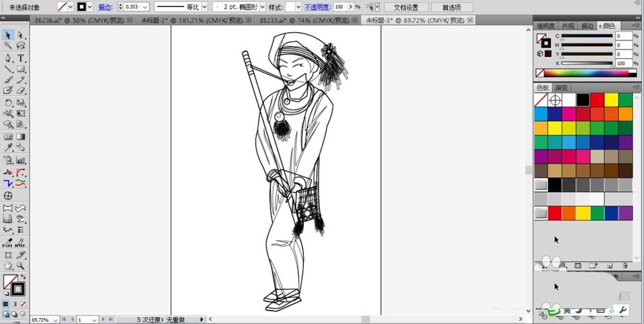The height and width of the screenshot is (324, 644).
Task: Select the Eyedropper tool
Action: coord(8,148)
